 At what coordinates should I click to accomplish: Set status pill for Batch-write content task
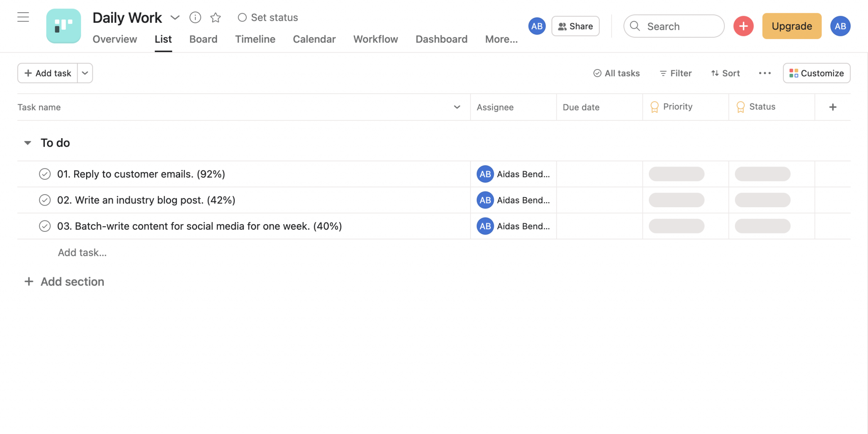coord(762,226)
